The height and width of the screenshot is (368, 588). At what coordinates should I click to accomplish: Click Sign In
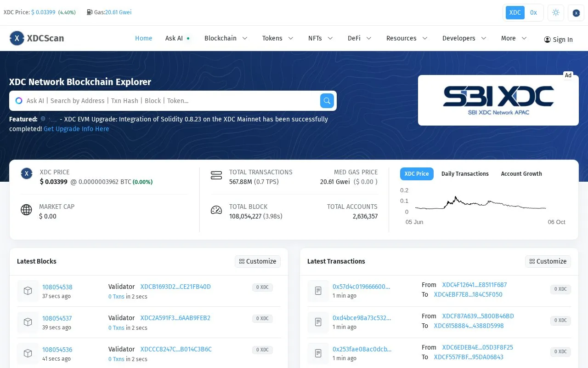558,40
